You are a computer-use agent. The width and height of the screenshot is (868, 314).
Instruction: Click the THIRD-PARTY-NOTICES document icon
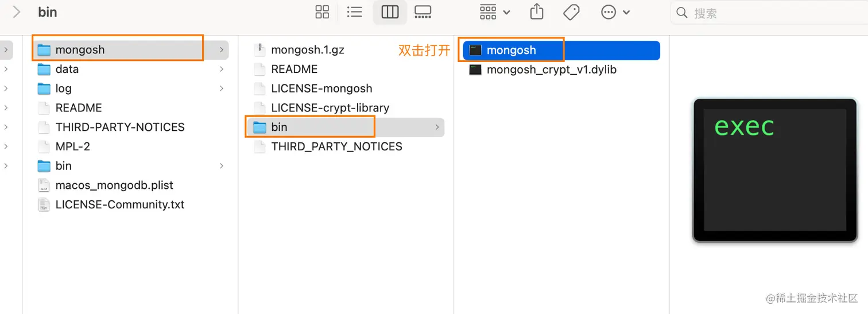coord(44,127)
